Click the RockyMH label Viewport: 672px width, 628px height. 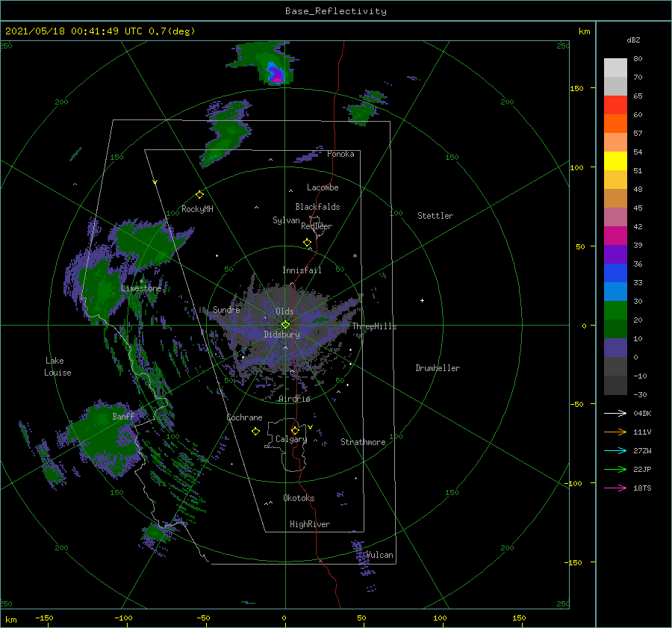[x=197, y=209]
